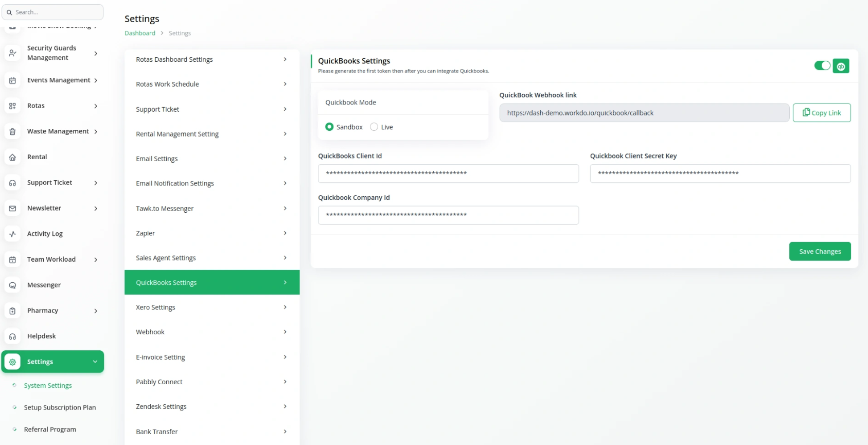Click the Activity Log pulse icon

[x=12, y=234]
